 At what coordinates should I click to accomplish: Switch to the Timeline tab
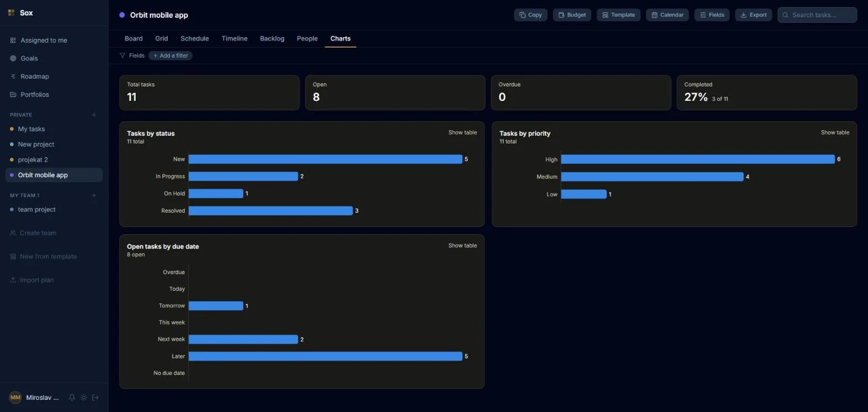click(x=235, y=39)
